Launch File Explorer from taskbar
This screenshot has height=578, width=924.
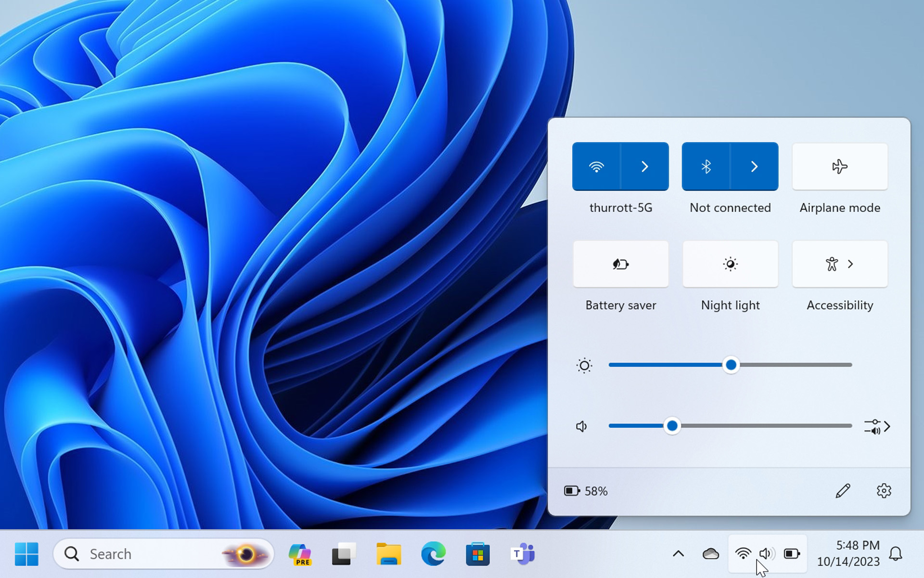click(389, 554)
